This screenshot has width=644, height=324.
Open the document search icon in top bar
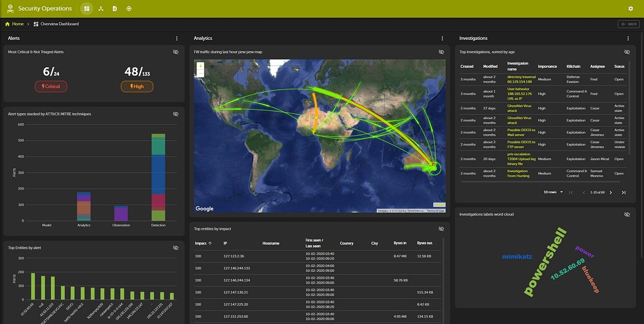point(115,9)
